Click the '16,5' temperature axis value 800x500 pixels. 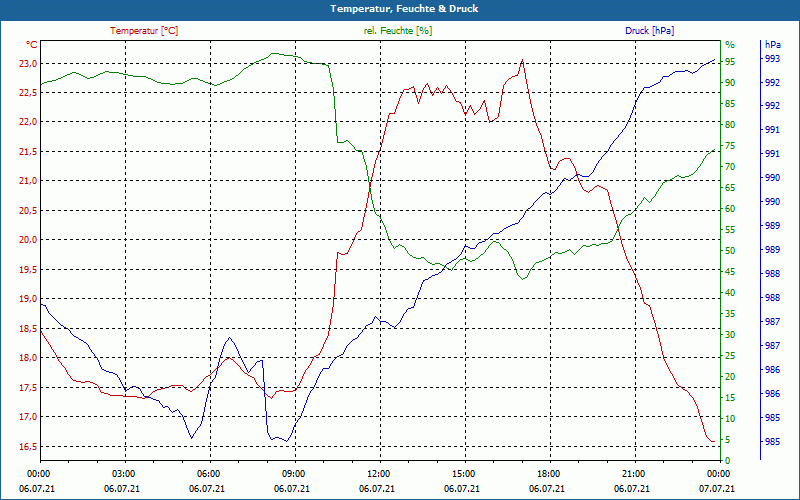click(28, 447)
